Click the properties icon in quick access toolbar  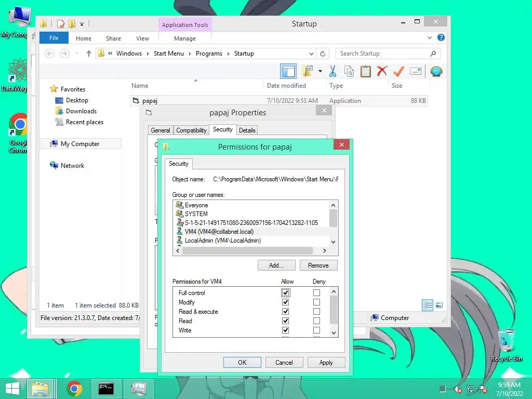point(61,24)
